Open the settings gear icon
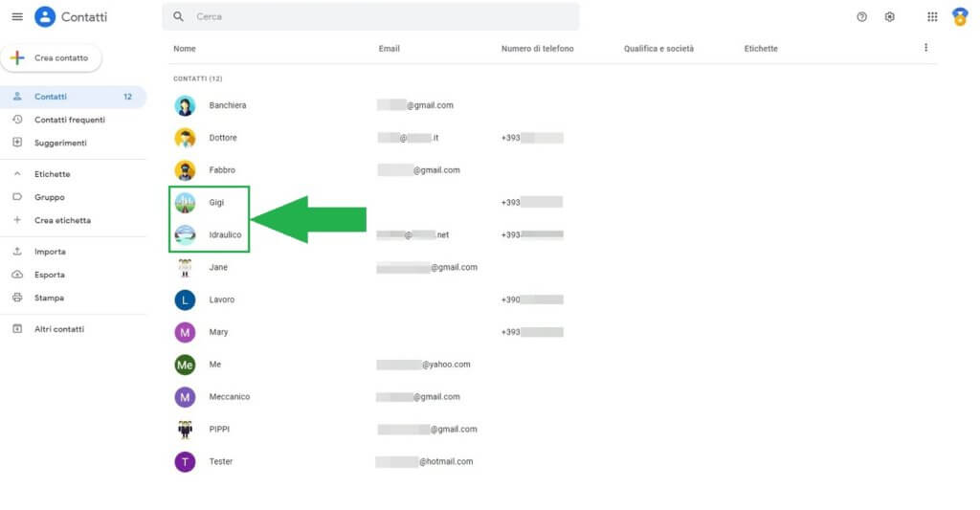980x510 pixels. coord(889,17)
